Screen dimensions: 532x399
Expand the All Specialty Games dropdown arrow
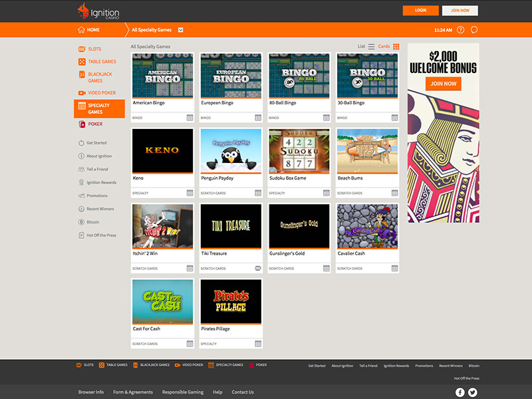point(181,30)
